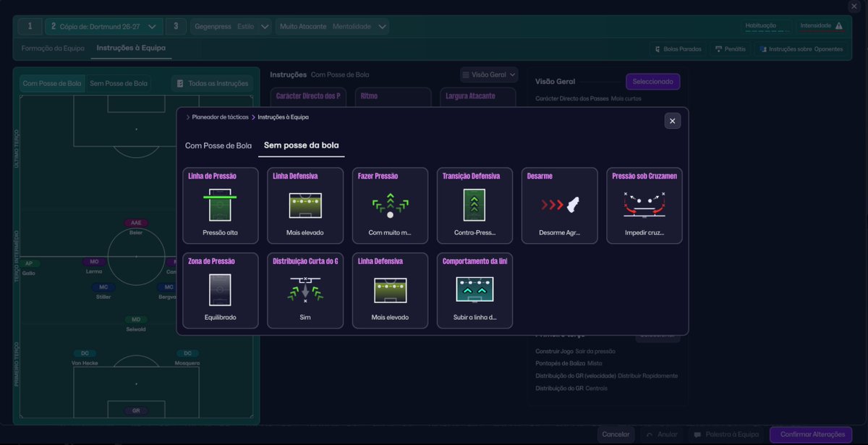The height and width of the screenshot is (445, 868).
Task: Select the Instruções à Equipa main tab
Action: coord(132,48)
